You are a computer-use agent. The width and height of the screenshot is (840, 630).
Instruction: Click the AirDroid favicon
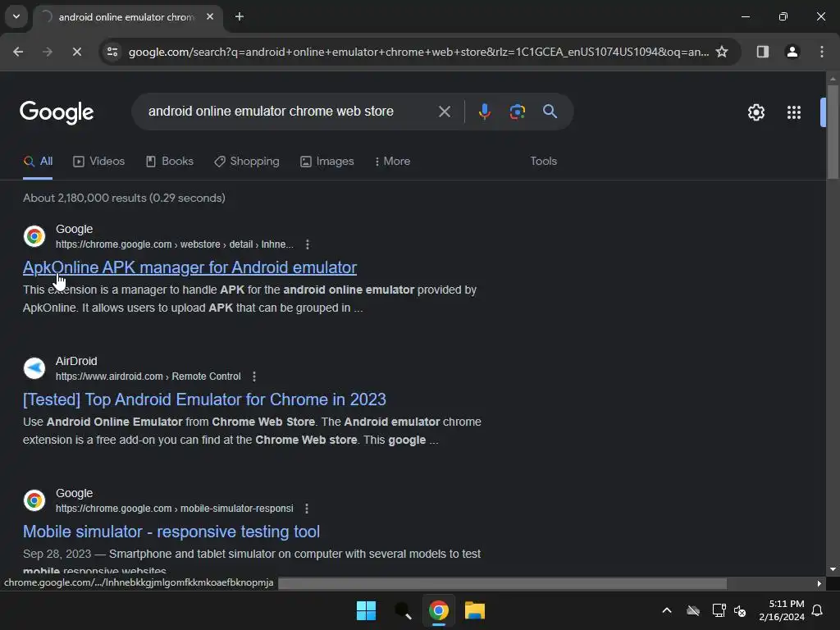pos(34,368)
